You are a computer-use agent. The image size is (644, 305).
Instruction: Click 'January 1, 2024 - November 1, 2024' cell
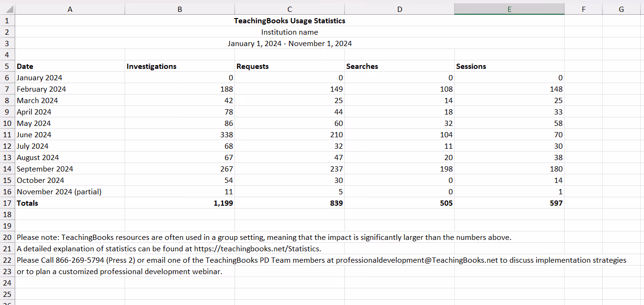290,44
